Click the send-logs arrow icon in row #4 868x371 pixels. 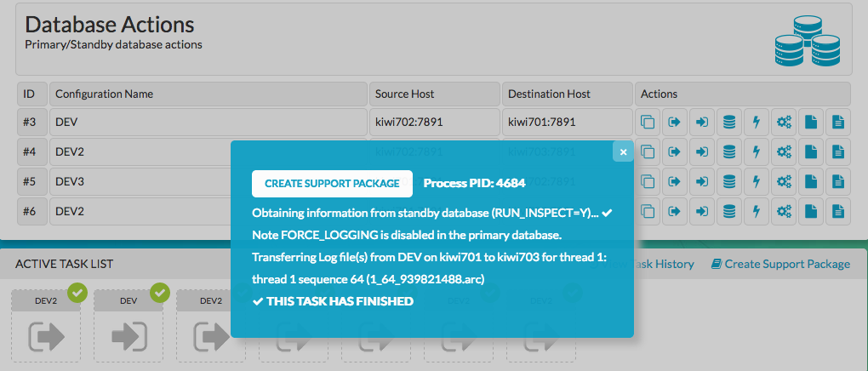pyautogui.click(x=674, y=151)
